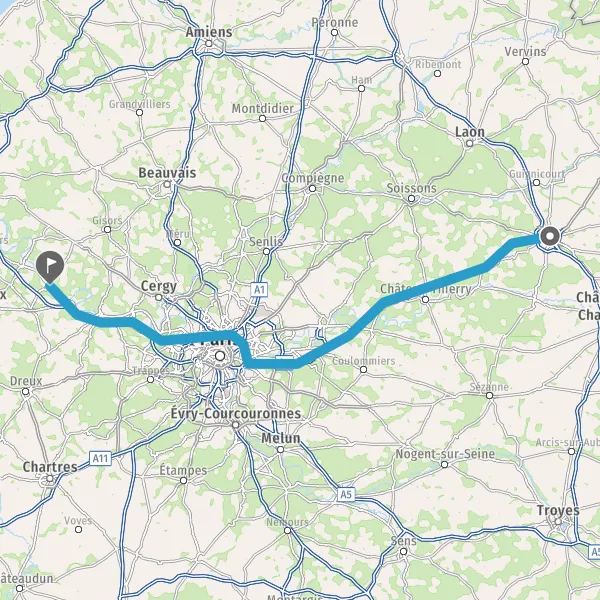
Task: Click the Coulommiers town marker
Action: point(364,369)
